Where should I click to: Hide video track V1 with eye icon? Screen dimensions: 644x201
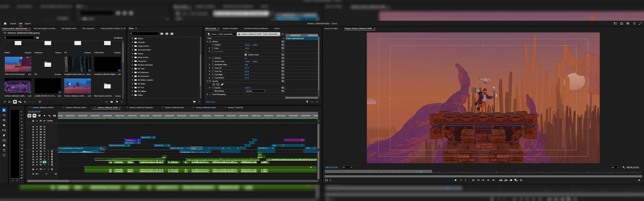45,148
